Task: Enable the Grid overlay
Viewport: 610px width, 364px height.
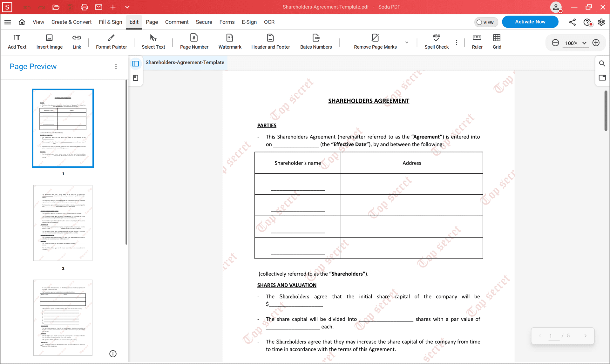Action: click(497, 41)
